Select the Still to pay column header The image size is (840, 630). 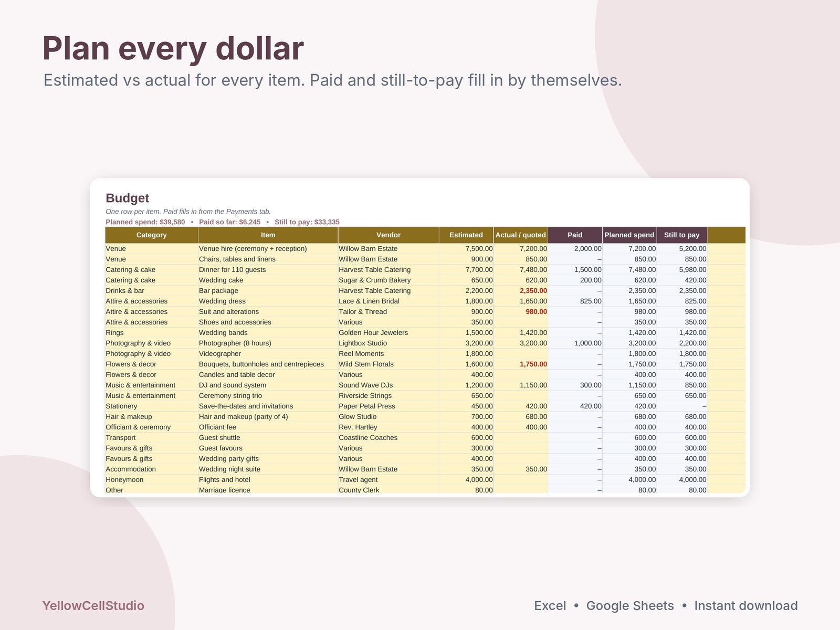[x=682, y=235]
